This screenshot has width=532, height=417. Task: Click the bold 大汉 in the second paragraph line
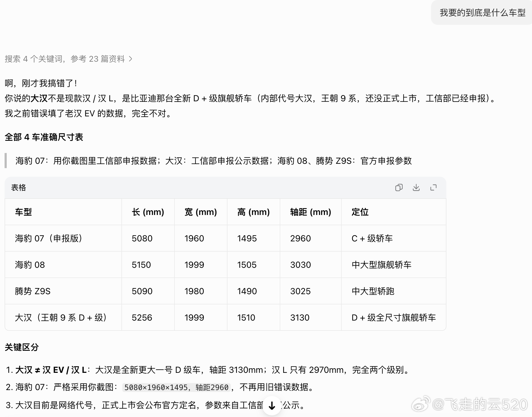click(x=39, y=98)
